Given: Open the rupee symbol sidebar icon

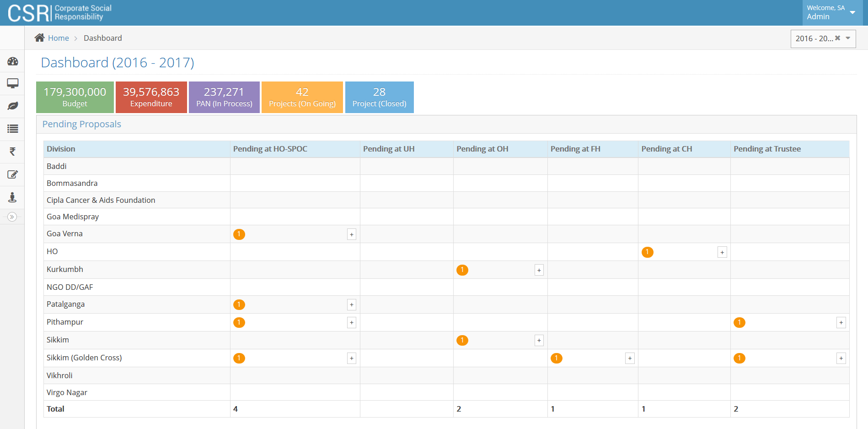Looking at the screenshot, I should pos(13,152).
